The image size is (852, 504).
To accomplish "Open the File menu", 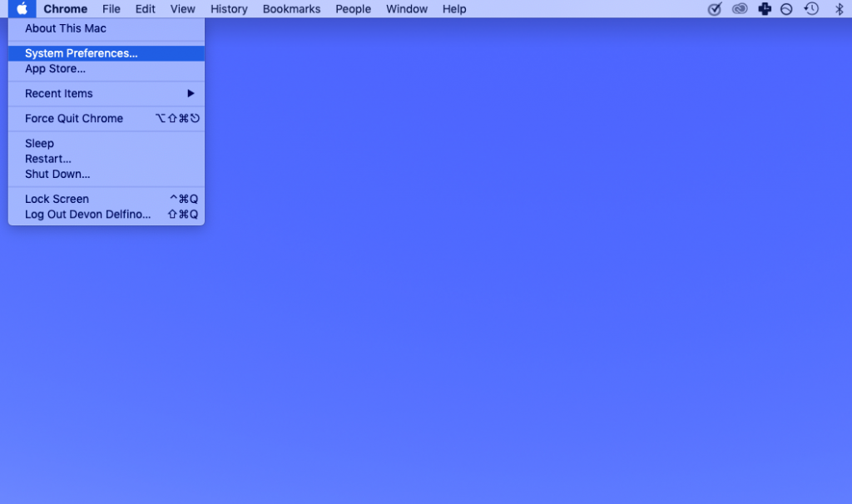I will tap(111, 8).
